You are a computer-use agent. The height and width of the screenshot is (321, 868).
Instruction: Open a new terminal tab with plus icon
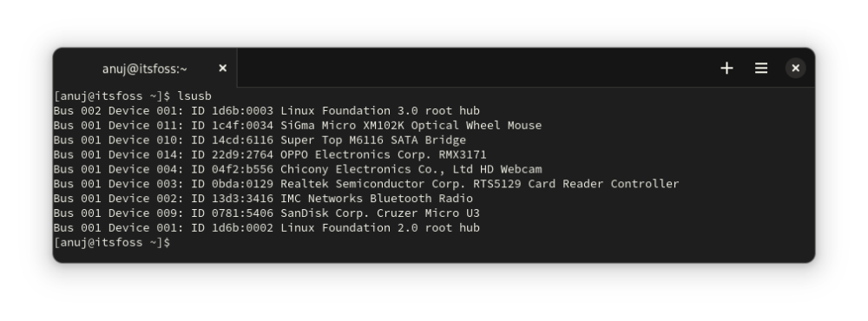(727, 68)
